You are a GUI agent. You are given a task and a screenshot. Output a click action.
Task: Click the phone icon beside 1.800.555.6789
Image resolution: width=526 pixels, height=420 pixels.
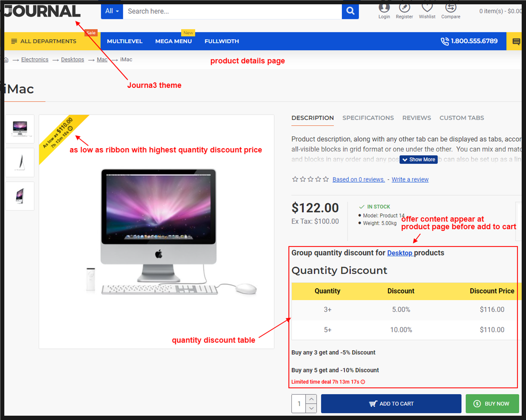(445, 41)
